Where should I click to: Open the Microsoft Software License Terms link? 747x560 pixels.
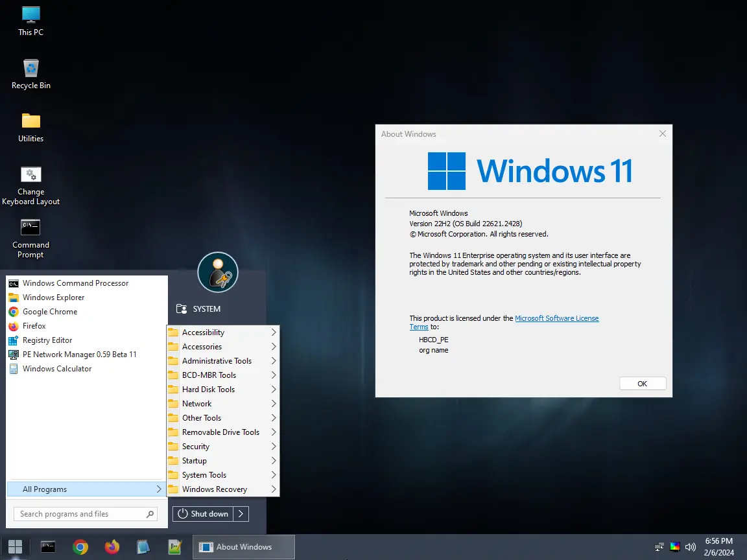[x=556, y=318]
